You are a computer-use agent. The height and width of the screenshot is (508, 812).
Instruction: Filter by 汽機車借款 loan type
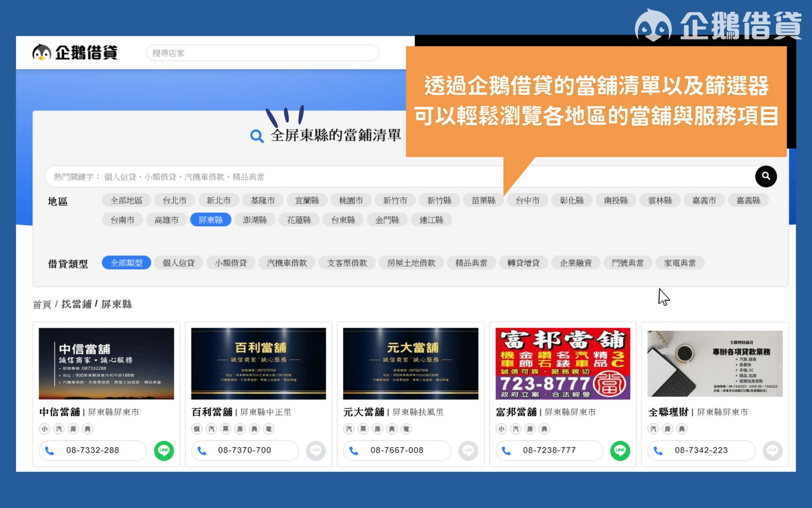(x=287, y=263)
